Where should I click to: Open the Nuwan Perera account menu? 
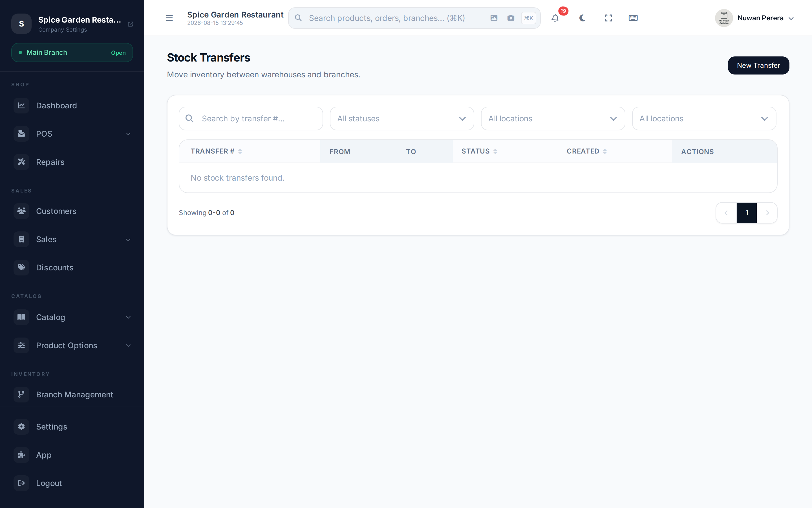pos(754,18)
